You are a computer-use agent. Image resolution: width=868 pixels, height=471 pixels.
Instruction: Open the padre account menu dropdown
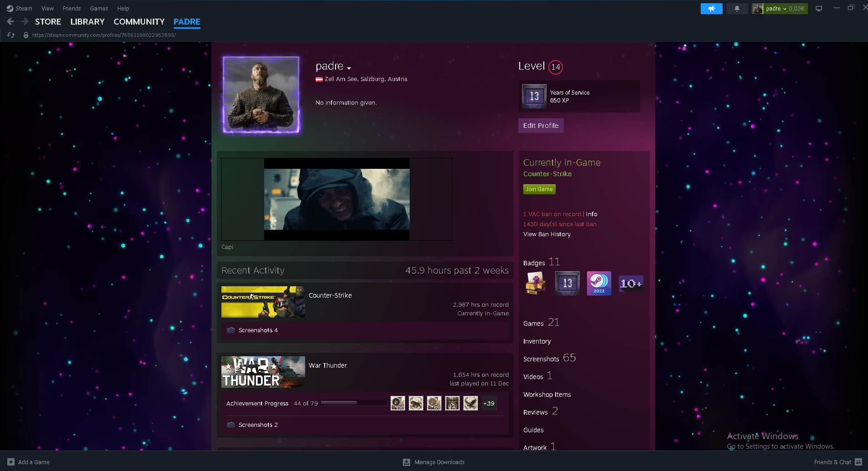(779, 9)
